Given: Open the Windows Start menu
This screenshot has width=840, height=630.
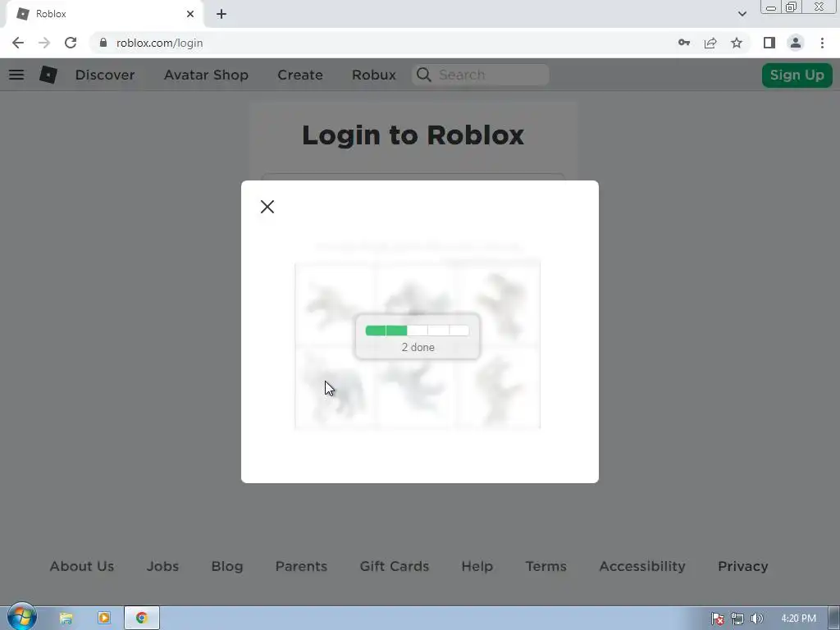Looking at the screenshot, I should [21, 617].
